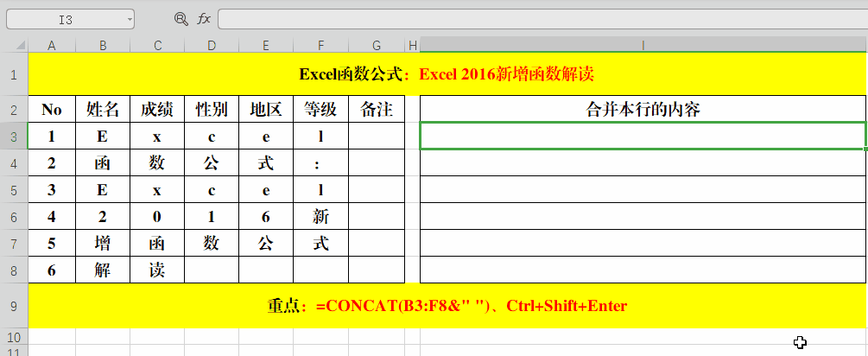Screen dimensions: 868x356
Task: Select row 3 header
Action: coord(14,137)
